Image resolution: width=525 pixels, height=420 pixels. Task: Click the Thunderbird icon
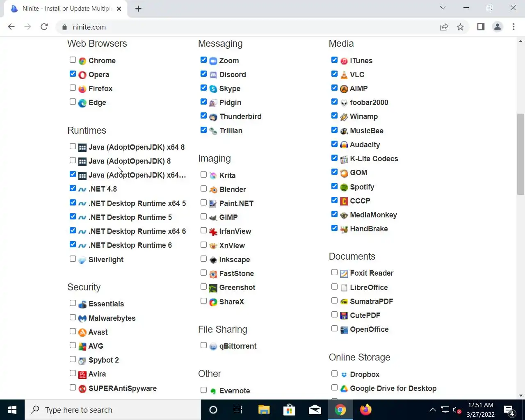click(x=213, y=117)
